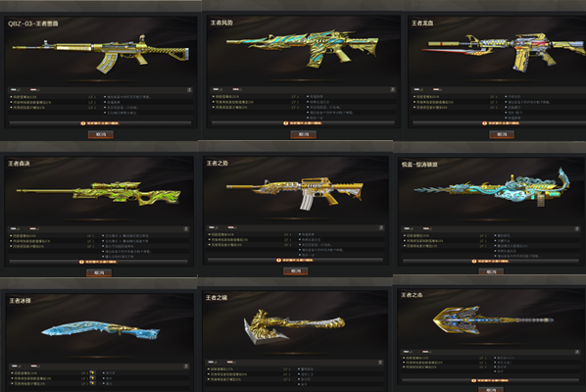Select the green camo sniper rifle image

pos(98,194)
